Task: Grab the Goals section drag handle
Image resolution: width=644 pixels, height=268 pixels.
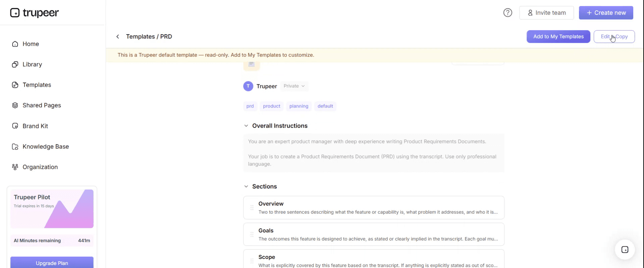Action: point(252,234)
